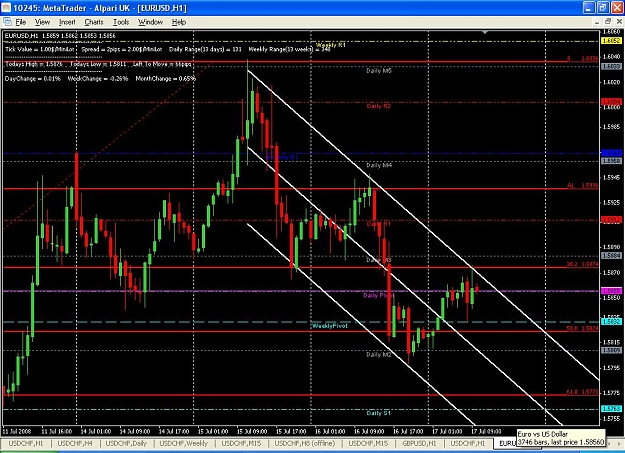This screenshot has width=625, height=453.
Task: Click the 1.5795 price on the scale
Action: [612, 368]
